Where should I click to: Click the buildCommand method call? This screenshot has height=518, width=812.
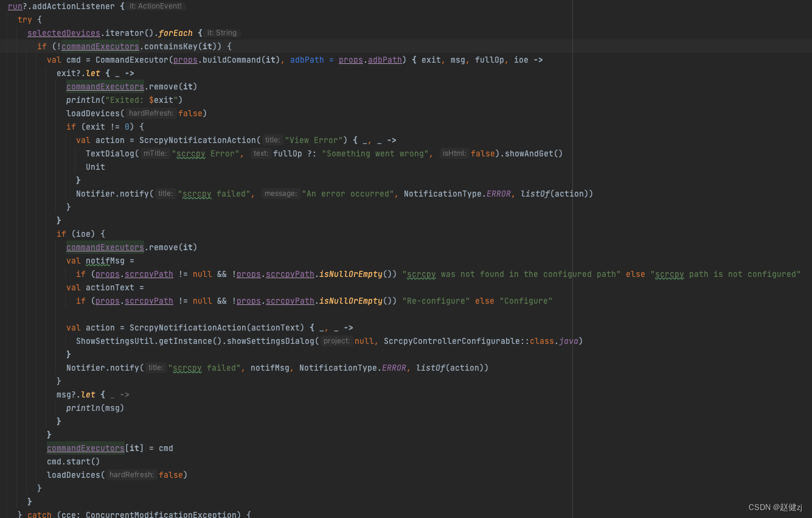[x=232, y=60]
